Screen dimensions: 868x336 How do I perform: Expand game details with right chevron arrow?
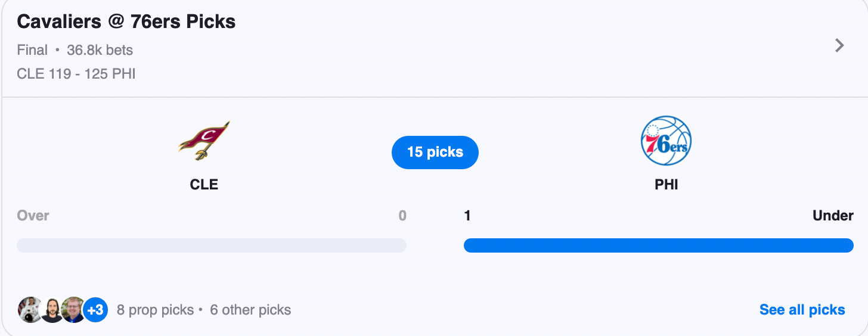tap(839, 45)
